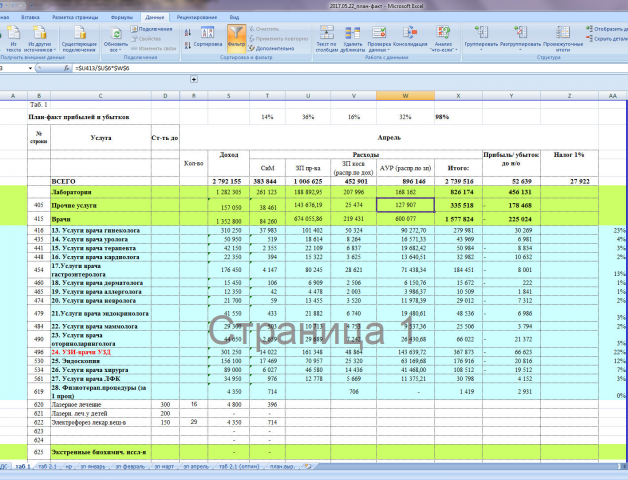Click the Текст по столбцам icon
This screenshot has width=628, height=480.
326,38
